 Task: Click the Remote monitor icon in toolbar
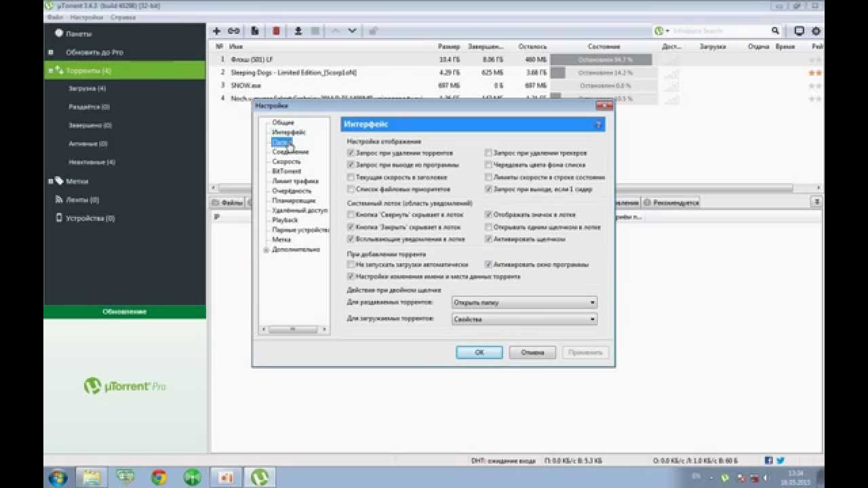point(799,31)
